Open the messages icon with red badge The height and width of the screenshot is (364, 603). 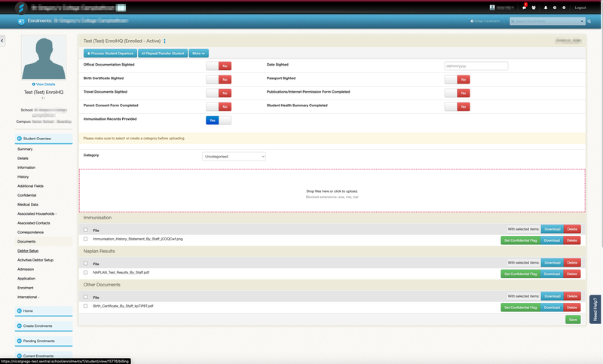click(524, 8)
